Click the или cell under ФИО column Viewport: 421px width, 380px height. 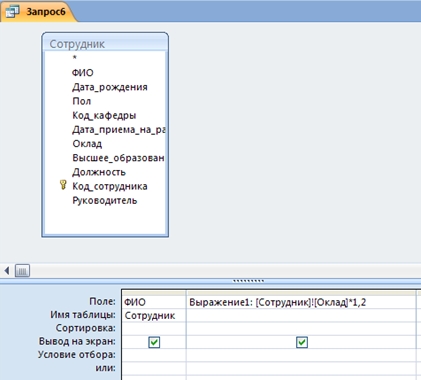[x=154, y=368]
